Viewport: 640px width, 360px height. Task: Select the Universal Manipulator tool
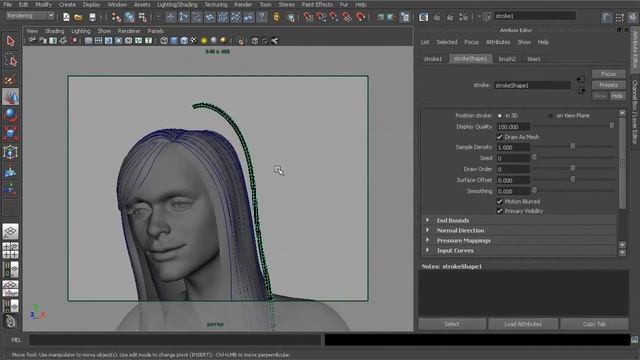[11, 152]
